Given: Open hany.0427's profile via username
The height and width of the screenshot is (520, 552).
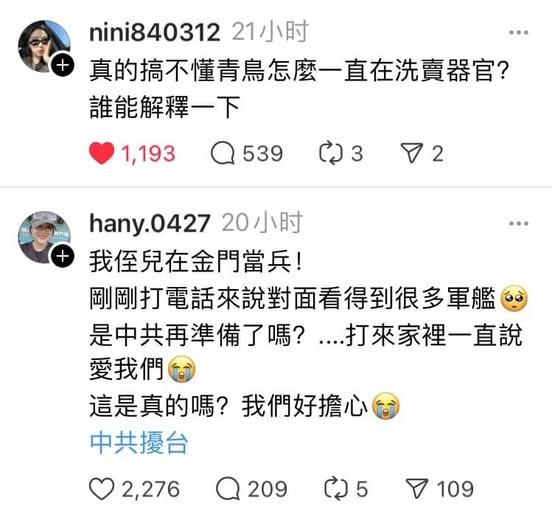Looking at the screenshot, I should pyautogui.click(x=150, y=223).
